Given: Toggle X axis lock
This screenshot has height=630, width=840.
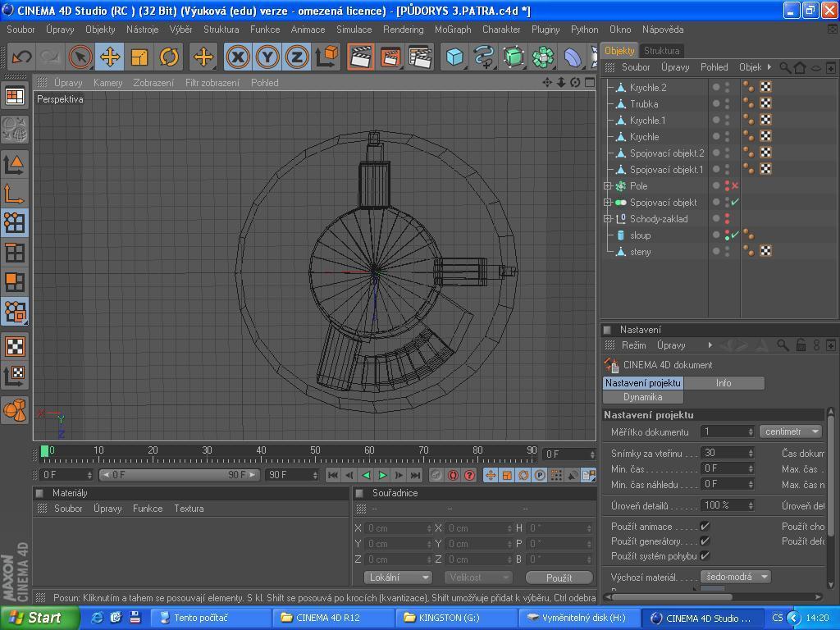Looking at the screenshot, I should coord(238,57).
